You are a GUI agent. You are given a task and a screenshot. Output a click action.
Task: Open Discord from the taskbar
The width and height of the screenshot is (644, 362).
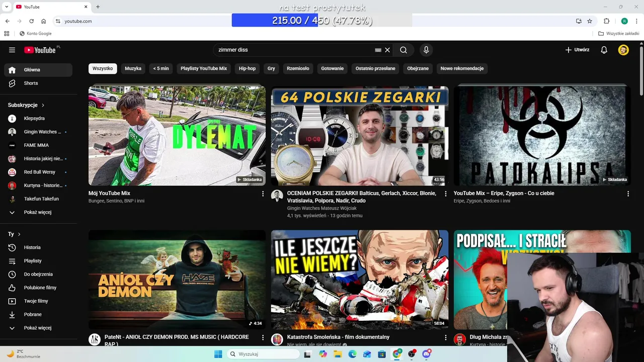coord(427,354)
